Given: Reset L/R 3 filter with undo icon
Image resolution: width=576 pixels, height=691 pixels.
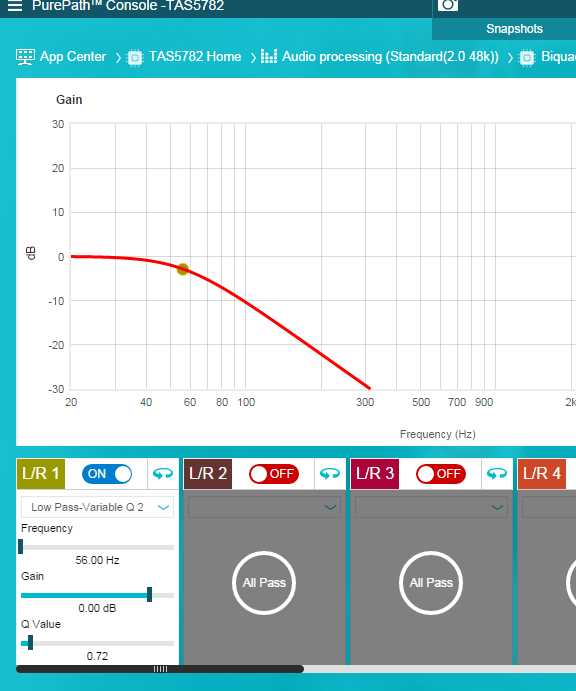Looking at the screenshot, I should pos(497,474).
